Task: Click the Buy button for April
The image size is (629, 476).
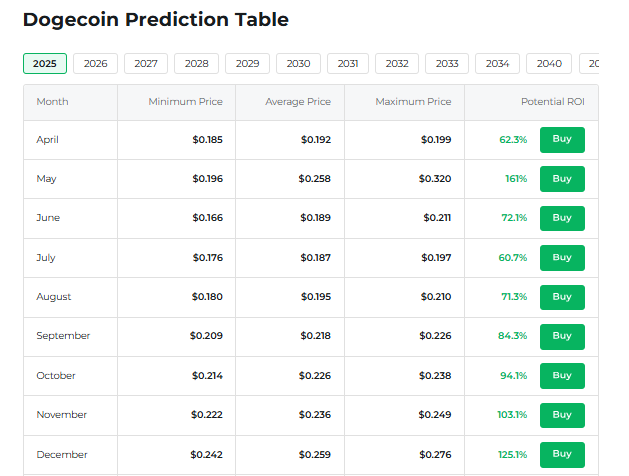Action: pos(562,140)
